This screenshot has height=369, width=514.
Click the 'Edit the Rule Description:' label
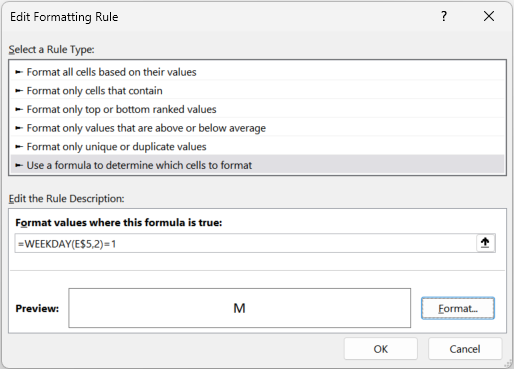tap(66, 199)
